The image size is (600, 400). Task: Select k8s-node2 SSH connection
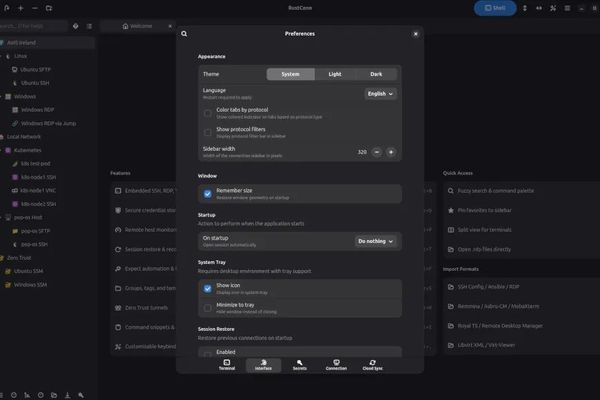[38, 204]
